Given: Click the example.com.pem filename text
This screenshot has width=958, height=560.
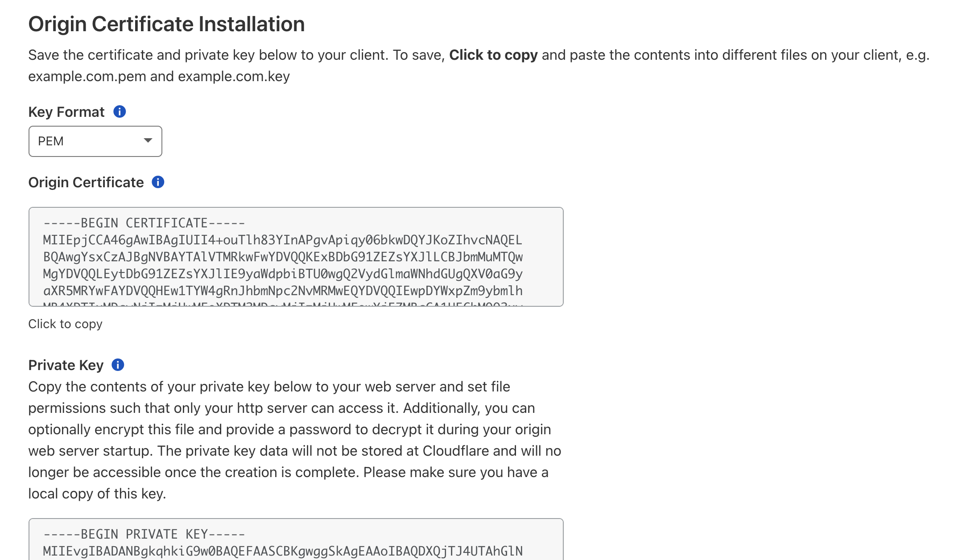Looking at the screenshot, I should click(x=87, y=76).
